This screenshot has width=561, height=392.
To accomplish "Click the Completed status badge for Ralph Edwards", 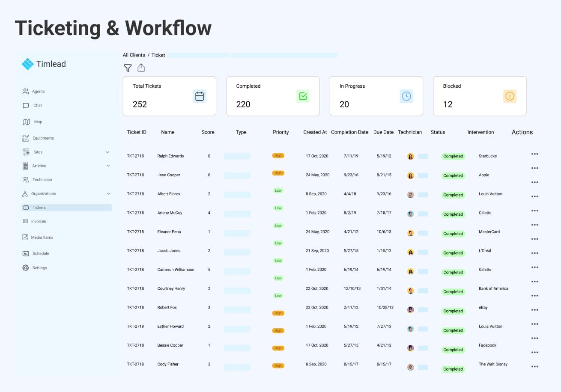I will click(453, 156).
